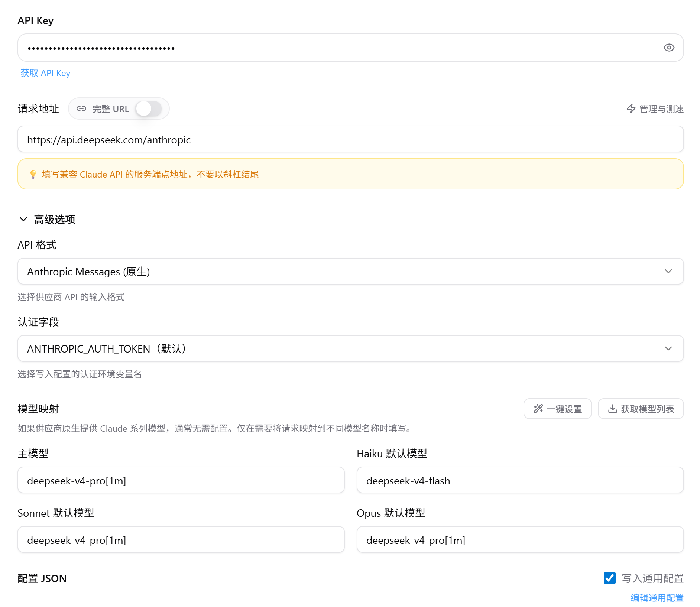The width and height of the screenshot is (700, 607).
Task: Click the 选择写入配置的认证环境变量名 helper text
Action: click(80, 374)
